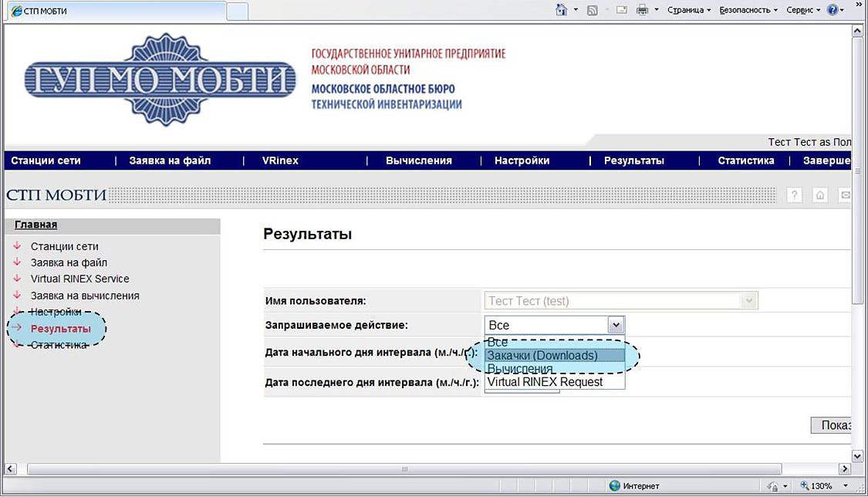Open the zoom level dropdown arrow

846,486
